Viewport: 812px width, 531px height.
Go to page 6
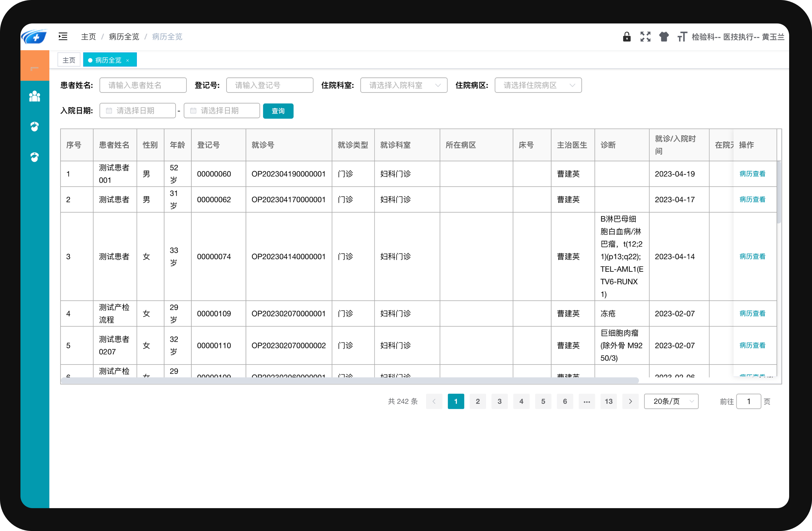pos(565,401)
